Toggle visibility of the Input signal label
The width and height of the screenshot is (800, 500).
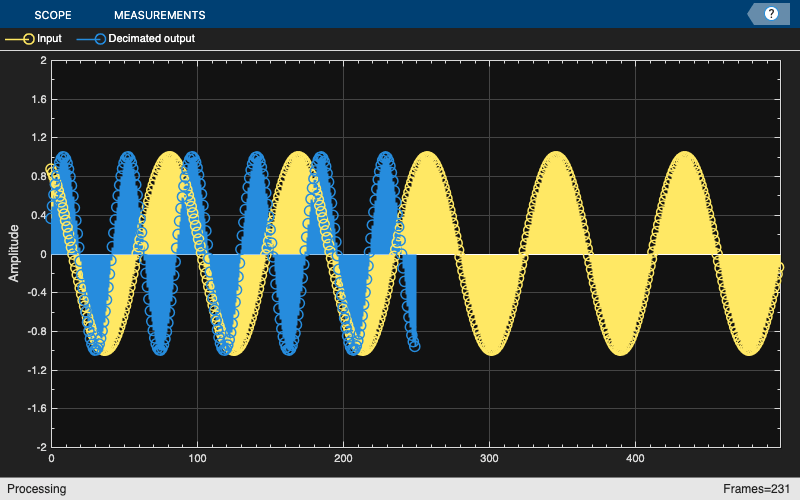49,38
